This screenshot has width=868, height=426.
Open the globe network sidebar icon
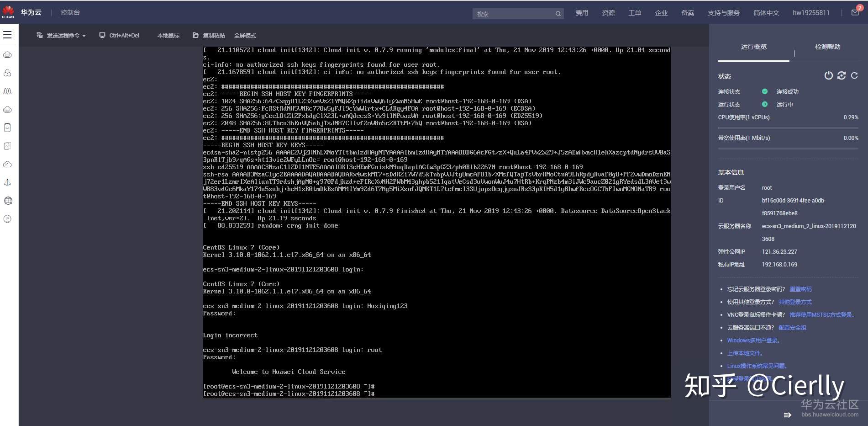tap(8, 201)
